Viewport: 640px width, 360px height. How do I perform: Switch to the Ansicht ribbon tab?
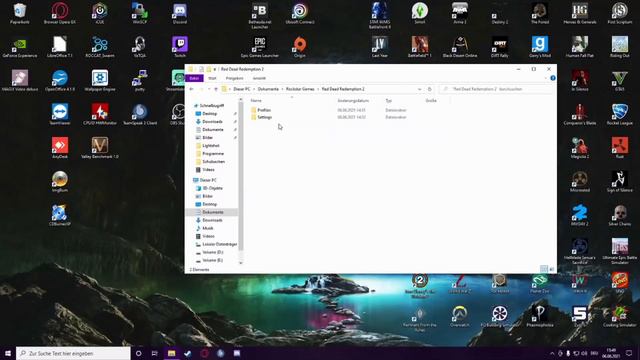pyautogui.click(x=259, y=78)
